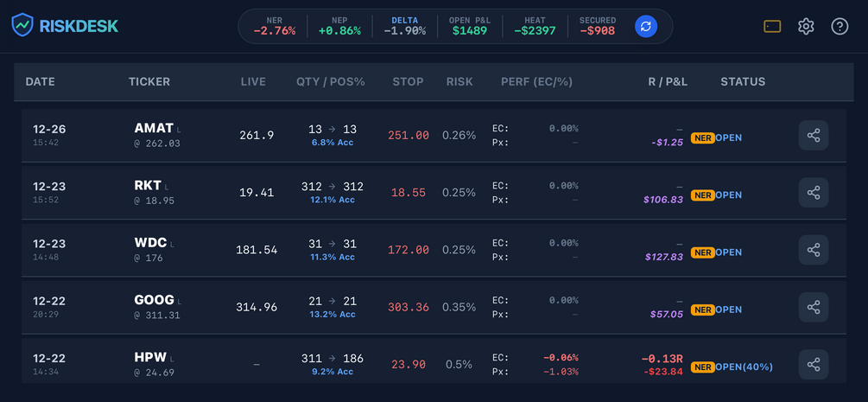868x402 pixels.
Task: Sort by the DATE column header
Action: [40, 82]
